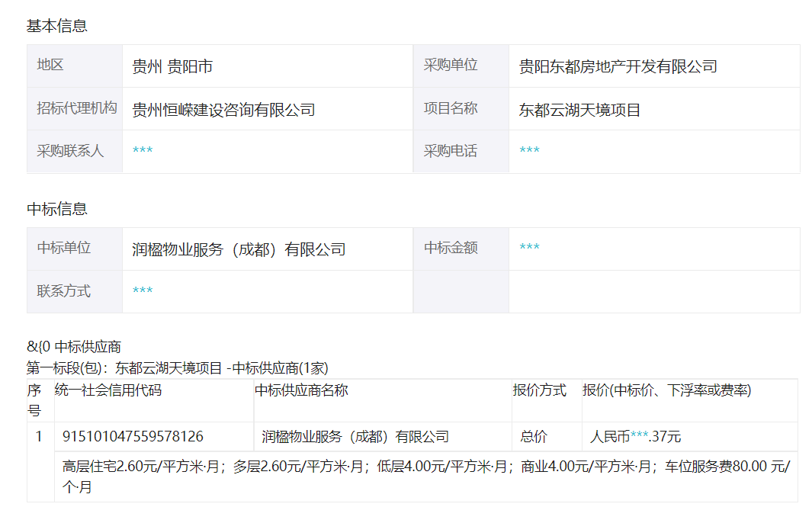Click the 报价方式 column header
This screenshot has width=812, height=507.
tap(540, 390)
